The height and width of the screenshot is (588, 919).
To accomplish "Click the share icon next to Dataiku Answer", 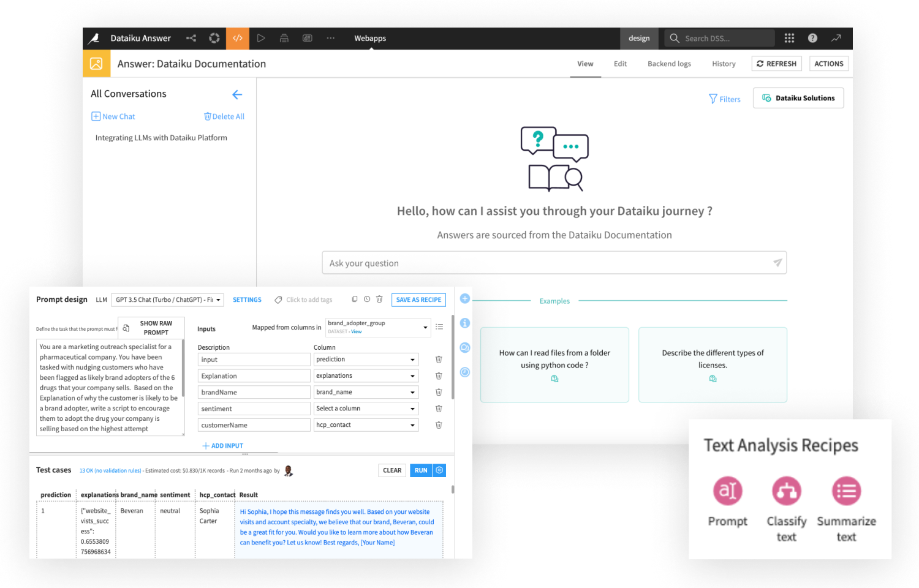I will [x=191, y=38].
